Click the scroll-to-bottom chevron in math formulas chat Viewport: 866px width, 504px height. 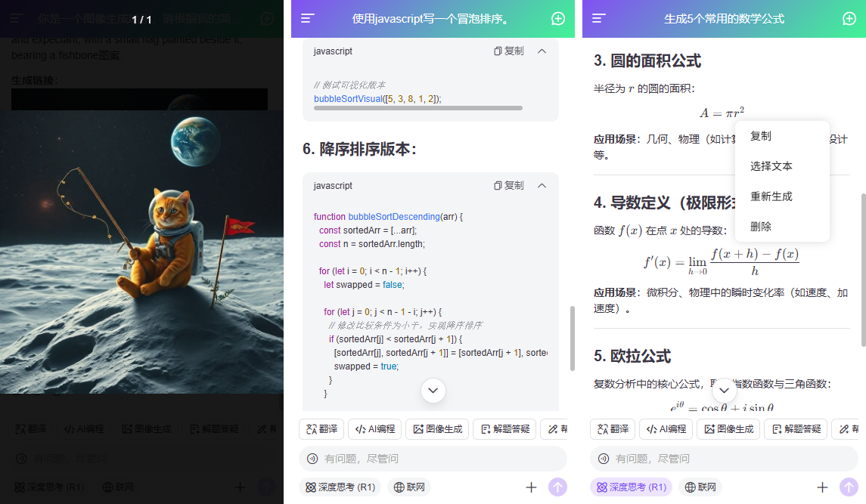(724, 391)
